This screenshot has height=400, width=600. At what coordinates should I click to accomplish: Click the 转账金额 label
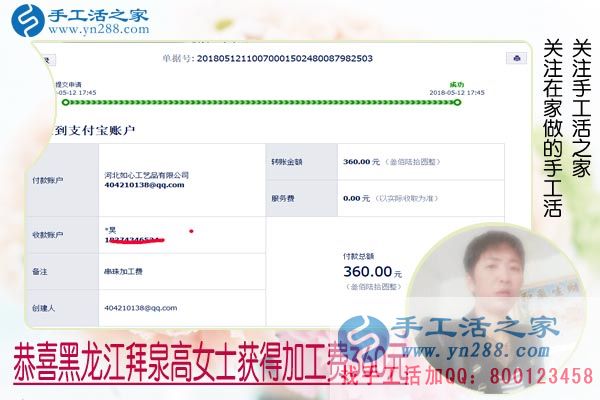click(x=287, y=162)
